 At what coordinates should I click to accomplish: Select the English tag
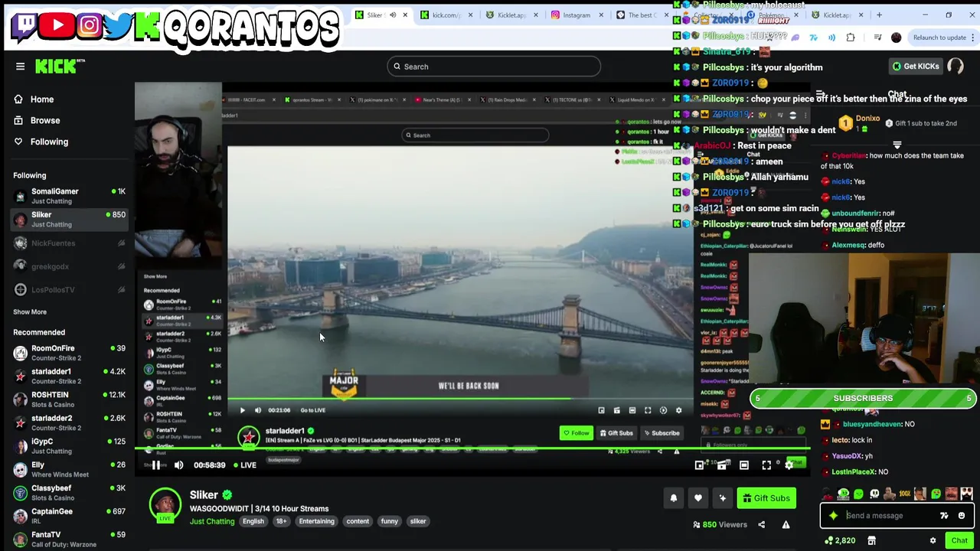pos(253,521)
